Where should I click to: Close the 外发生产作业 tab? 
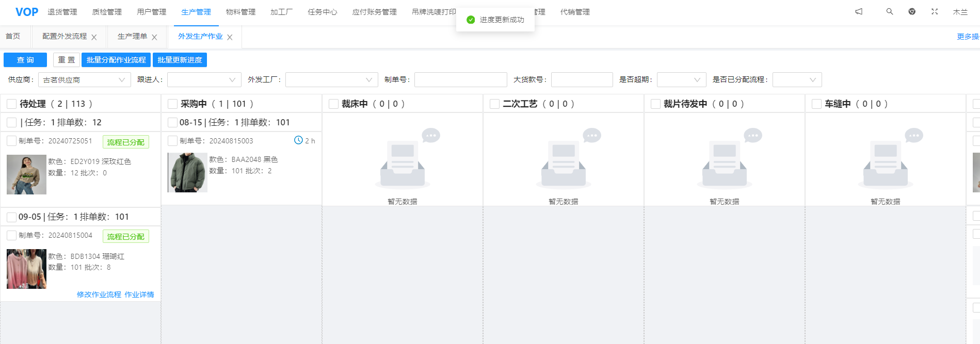(230, 37)
